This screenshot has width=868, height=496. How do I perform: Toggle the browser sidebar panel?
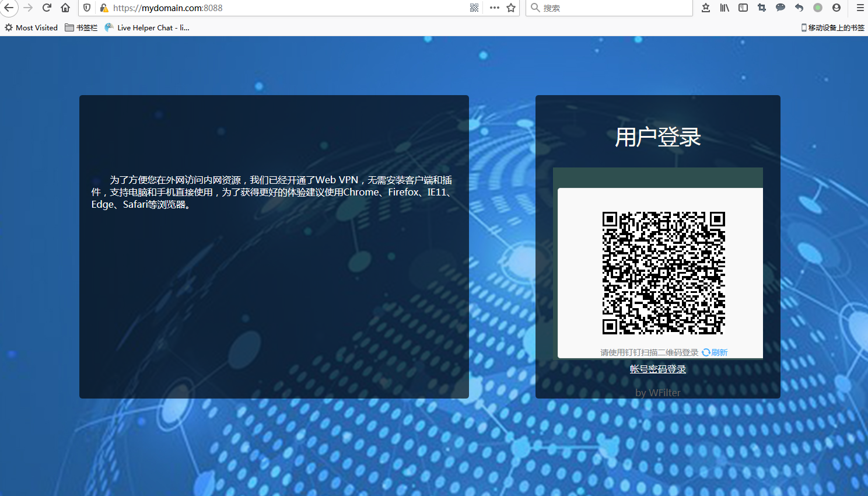pyautogui.click(x=743, y=8)
